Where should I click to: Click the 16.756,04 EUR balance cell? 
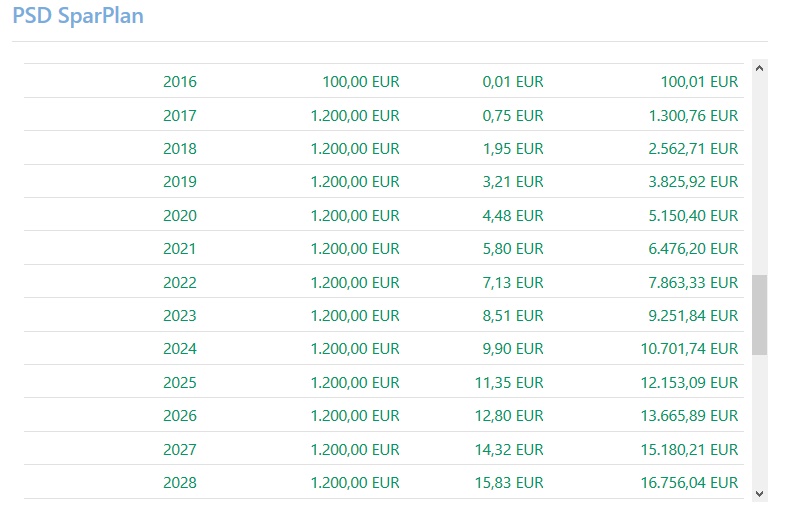pos(689,483)
